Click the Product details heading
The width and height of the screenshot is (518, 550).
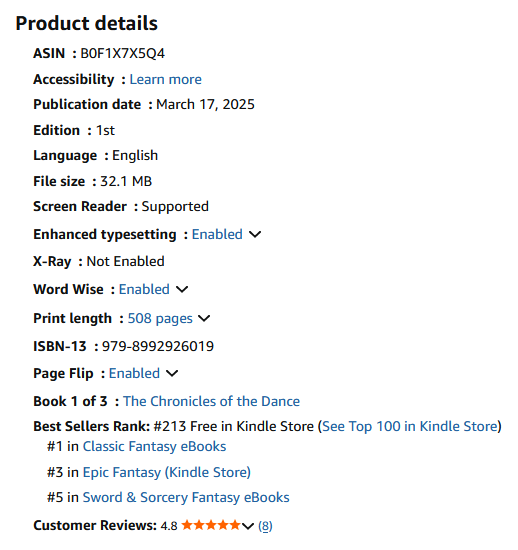click(x=87, y=24)
